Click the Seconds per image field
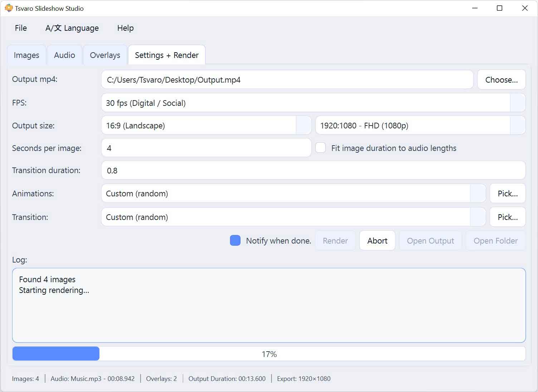 206,148
